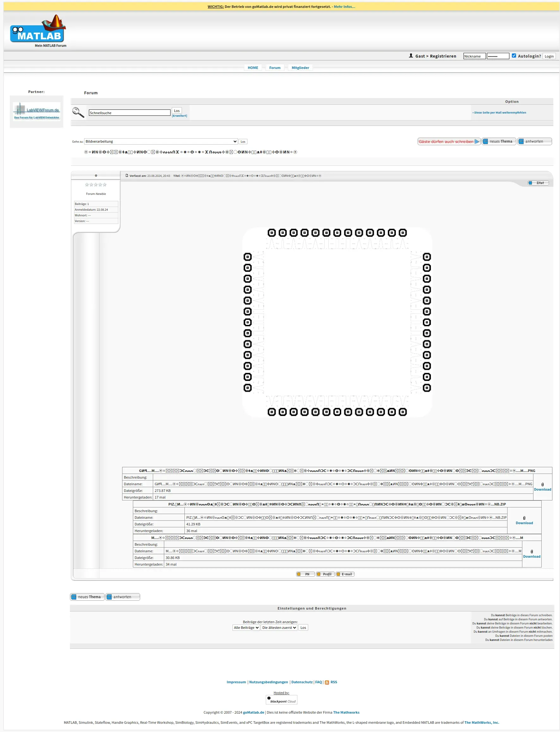560x732 pixels.
Task: Open the 'Gehe zu' Bildverarbeitung dropdown
Action: click(x=161, y=141)
